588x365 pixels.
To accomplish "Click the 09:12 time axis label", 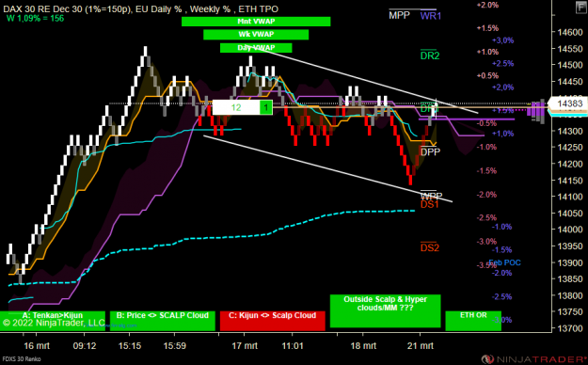I will (x=85, y=345).
